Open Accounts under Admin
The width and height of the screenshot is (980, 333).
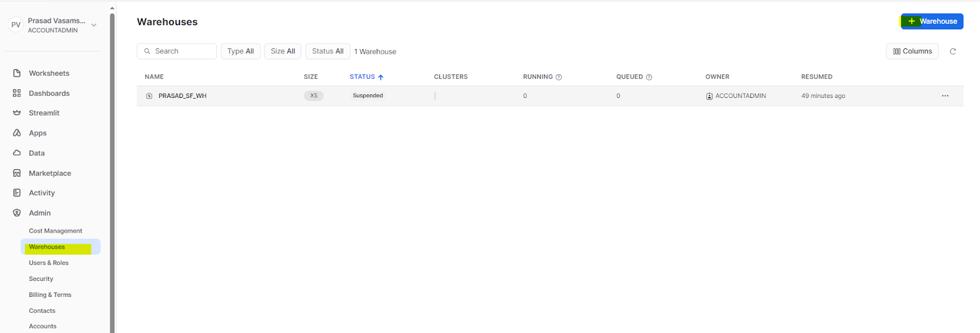[42, 326]
